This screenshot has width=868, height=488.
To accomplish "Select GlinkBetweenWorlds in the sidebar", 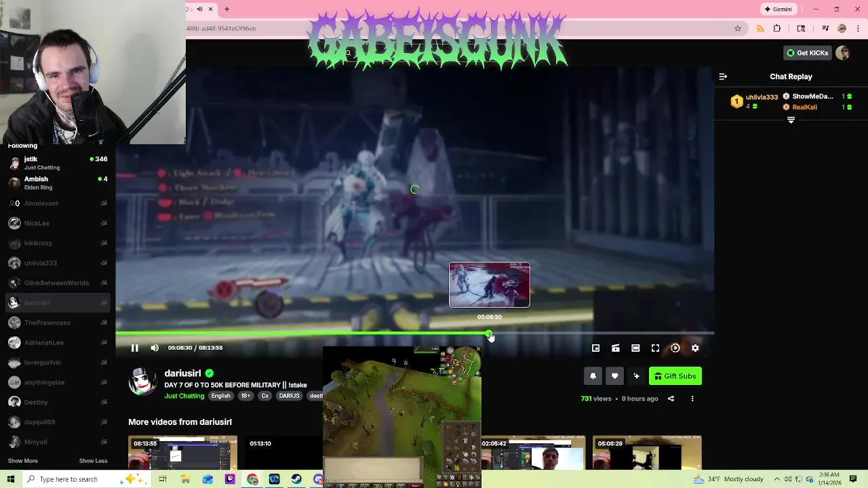I will [58, 283].
